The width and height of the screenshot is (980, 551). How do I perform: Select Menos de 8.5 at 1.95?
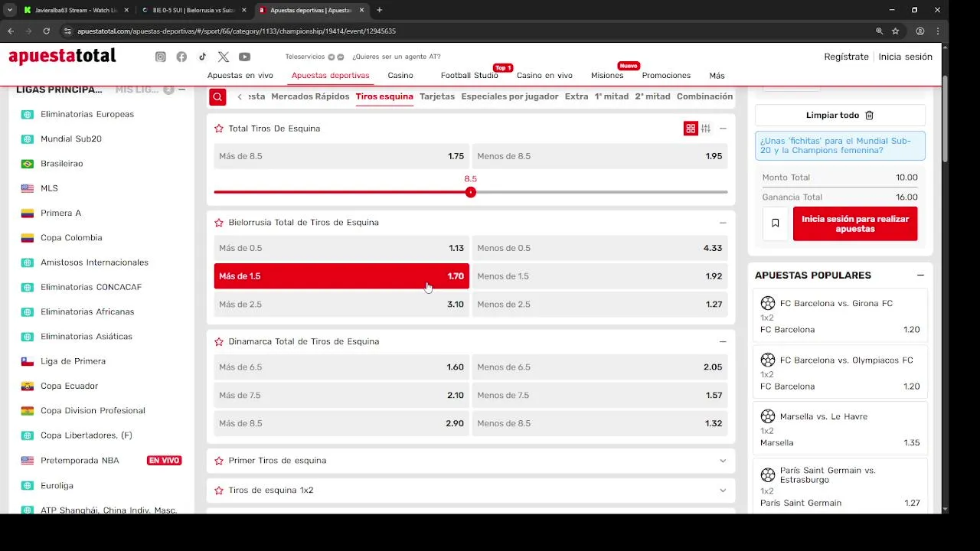(599, 156)
